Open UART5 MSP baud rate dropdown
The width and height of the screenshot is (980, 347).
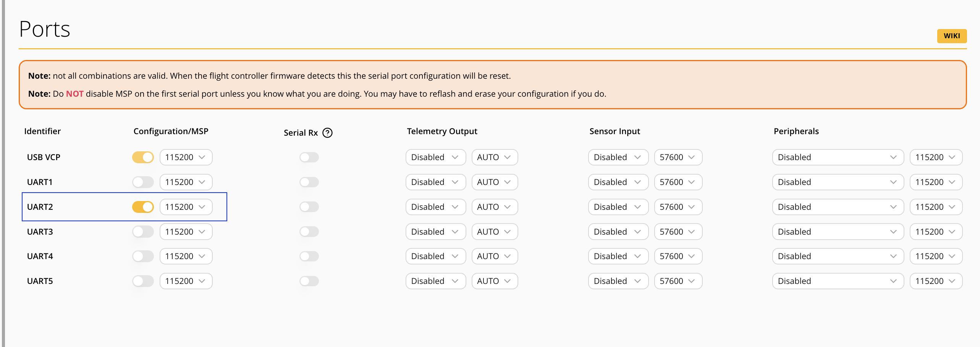[186, 281]
